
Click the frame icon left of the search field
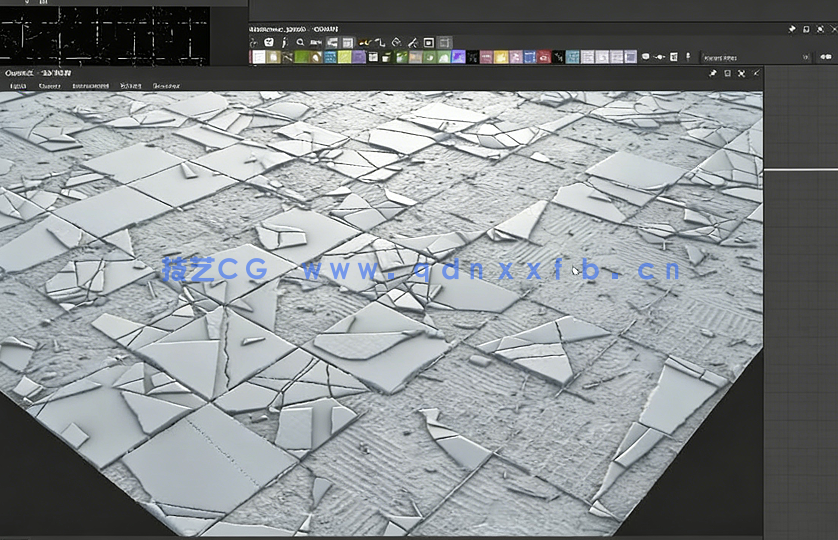673,57
